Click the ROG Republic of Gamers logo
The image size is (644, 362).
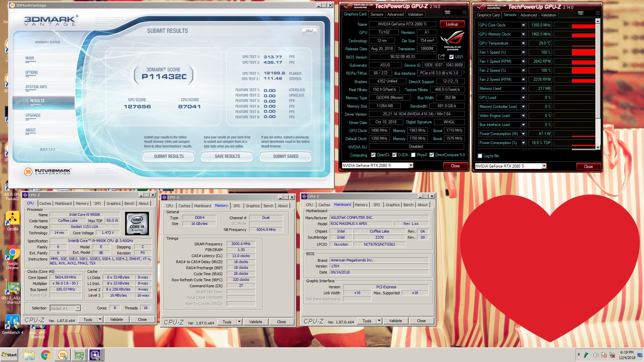click(x=452, y=41)
